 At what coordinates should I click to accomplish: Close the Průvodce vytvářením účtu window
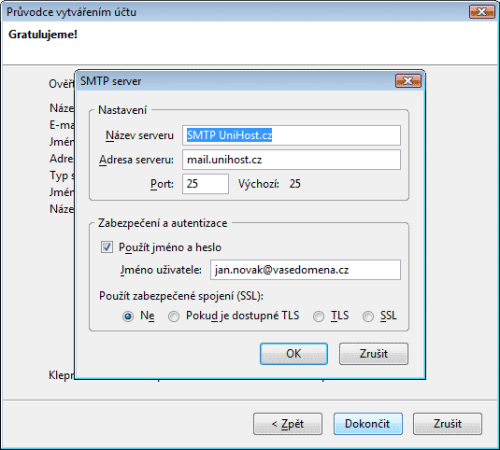(482, 12)
